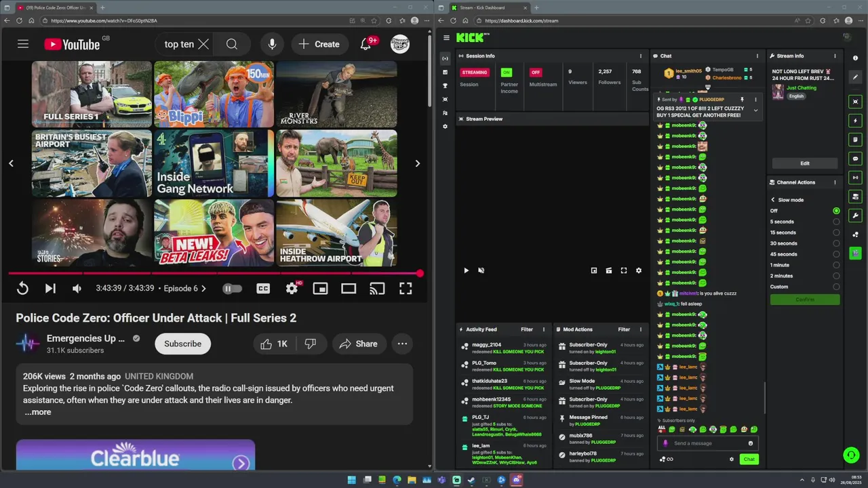Share the YouTube video
The height and width of the screenshot is (488, 868).
point(358,344)
